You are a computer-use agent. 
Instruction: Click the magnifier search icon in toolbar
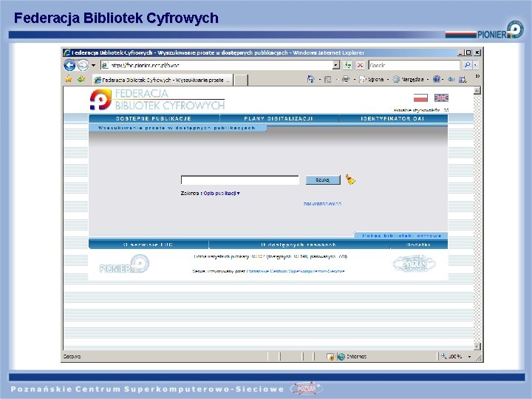click(x=467, y=65)
